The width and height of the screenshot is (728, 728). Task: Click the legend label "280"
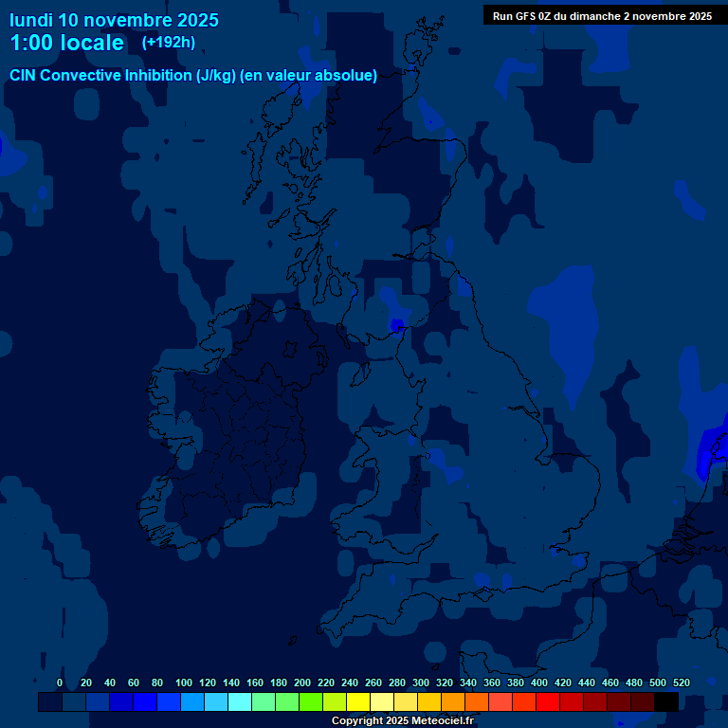(397, 682)
